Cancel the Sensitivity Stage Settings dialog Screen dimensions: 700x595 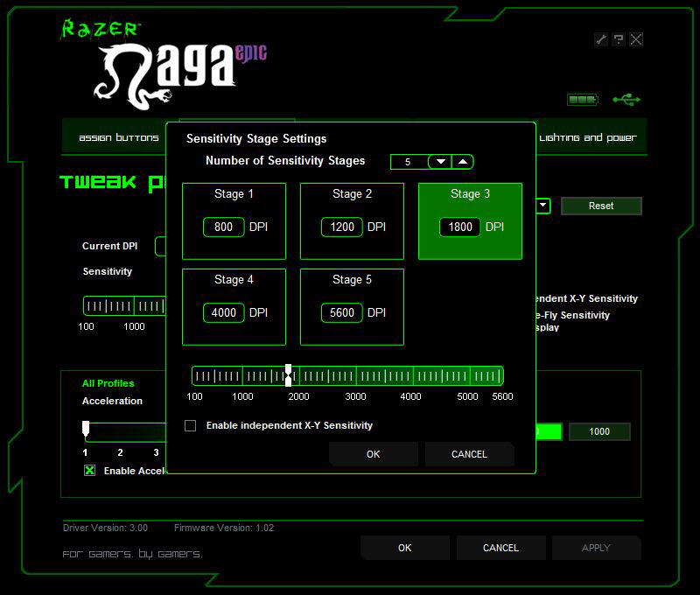pos(469,454)
